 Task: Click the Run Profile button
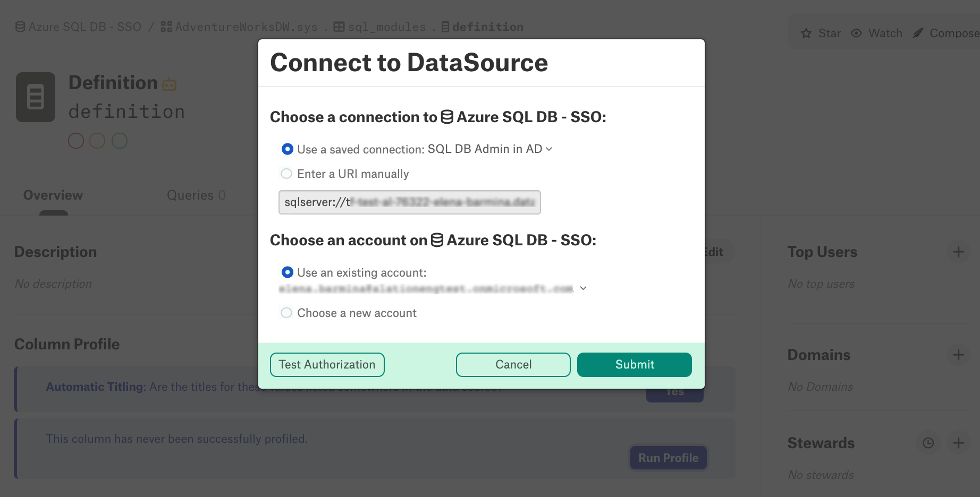click(669, 458)
